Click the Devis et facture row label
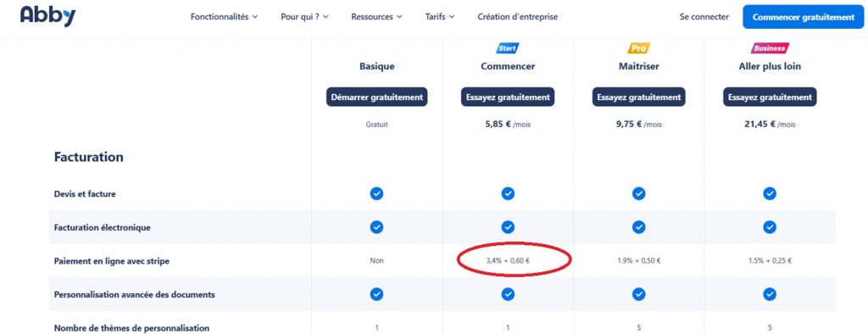Viewport: 868px width, 334px height. [x=85, y=194]
